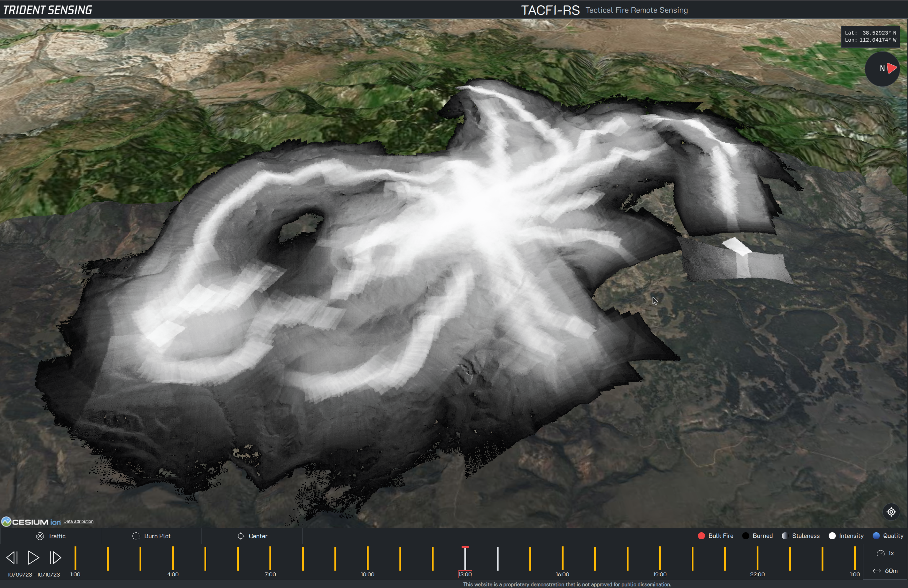Click the step backward playback icon

coord(12,558)
